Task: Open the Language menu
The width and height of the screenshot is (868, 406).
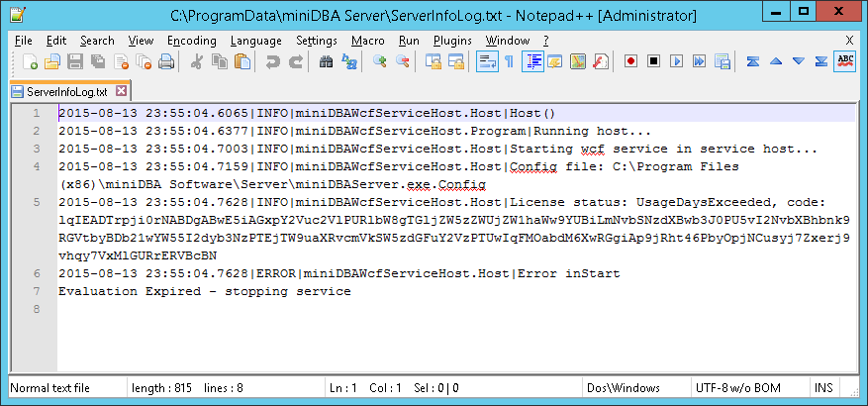Action: coord(255,41)
